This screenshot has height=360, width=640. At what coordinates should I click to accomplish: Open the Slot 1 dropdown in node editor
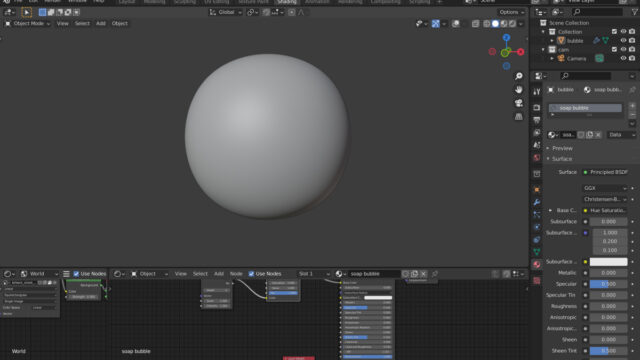click(x=313, y=274)
